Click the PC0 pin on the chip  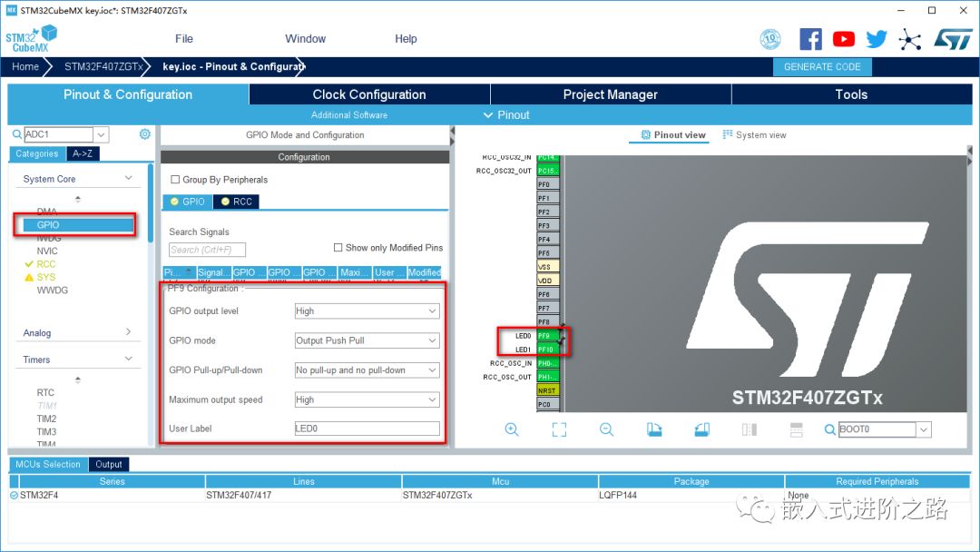pyautogui.click(x=547, y=404)
